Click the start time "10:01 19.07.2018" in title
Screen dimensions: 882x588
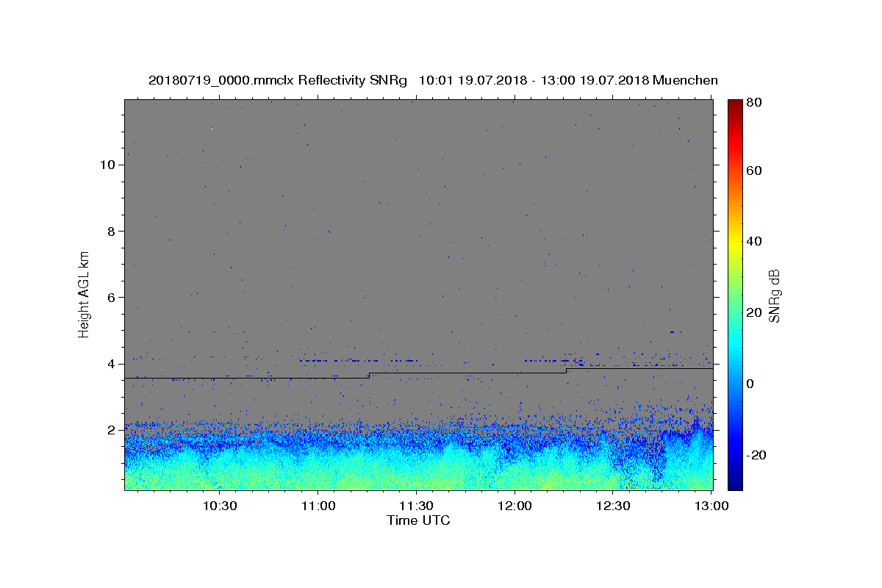click(x=472, y=80)
